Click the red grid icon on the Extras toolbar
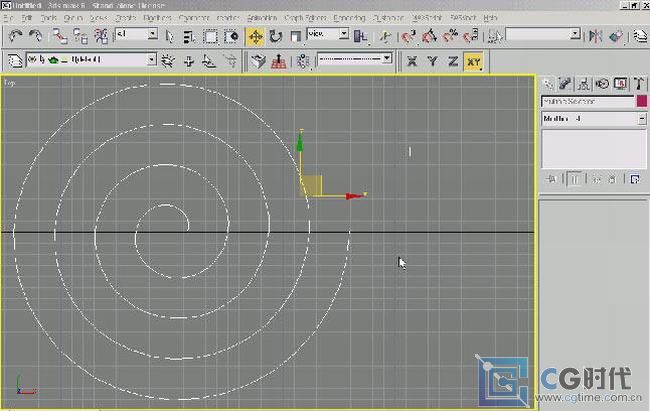This screenshot has width=650, height=411. pyautogui.click(x=279, y=61)
